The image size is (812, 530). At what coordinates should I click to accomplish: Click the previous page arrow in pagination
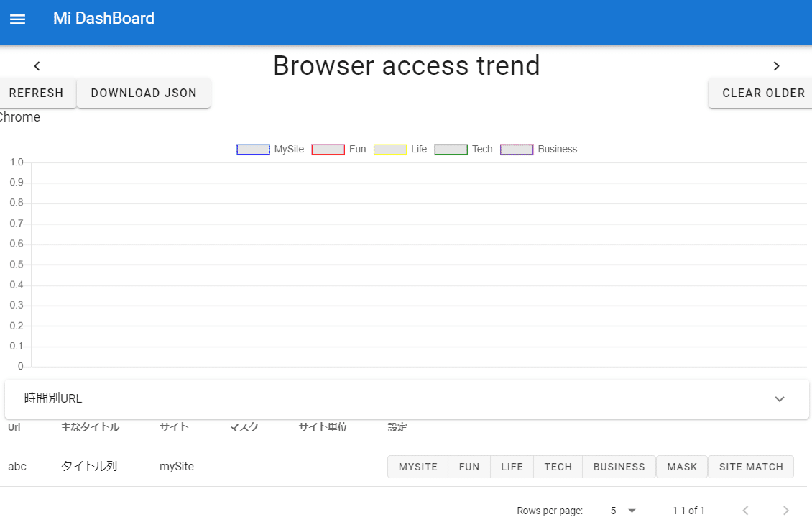[x=745, y=511]
